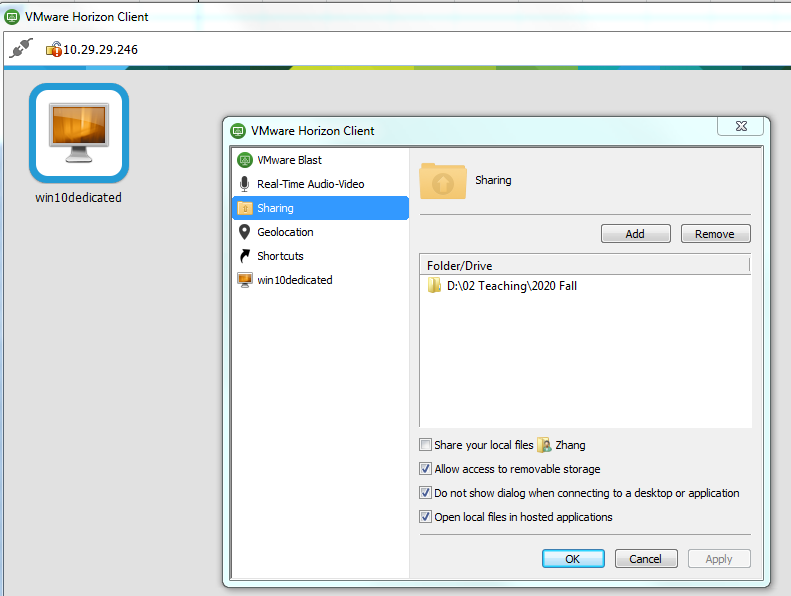
Task: Click the VMware Blast green icon
Action: pyautogui.click(x=245, y=160)
